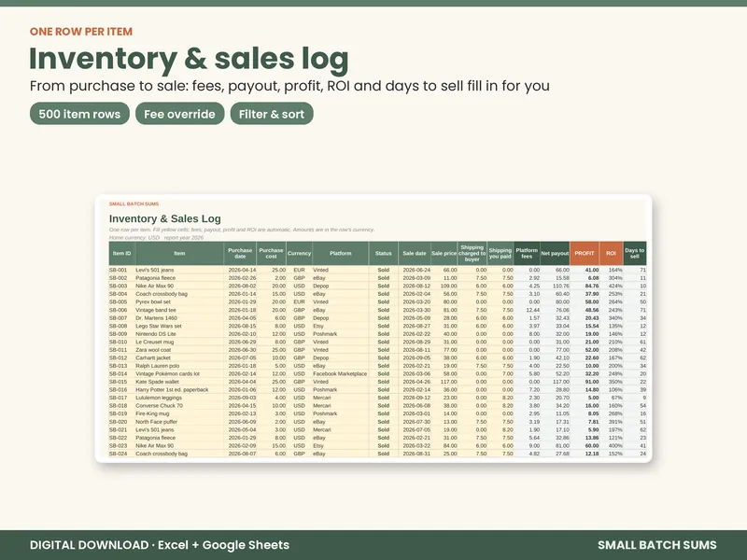
Task: Click the small orange "SMALL BATCH SUMS" sheet label
Action: pos(134,203)
